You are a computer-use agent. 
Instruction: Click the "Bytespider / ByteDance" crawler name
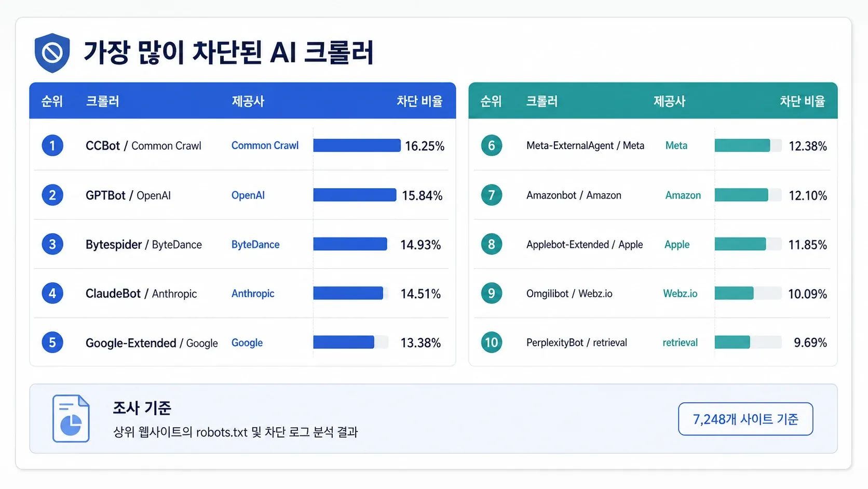pyautogui.click(x=144, y=245)
